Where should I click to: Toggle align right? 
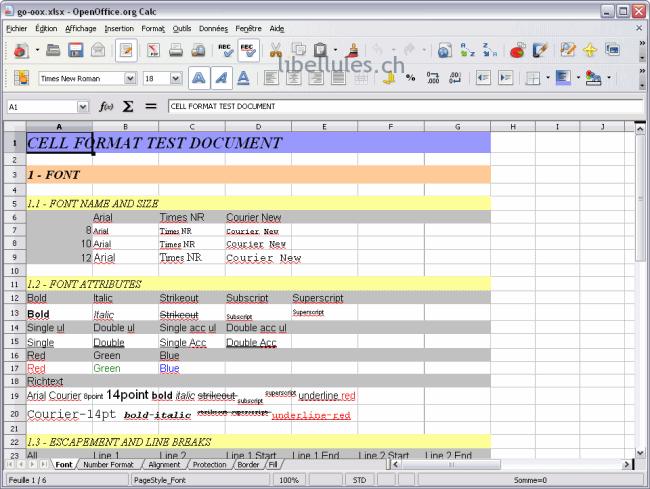[x=316, y=78]
